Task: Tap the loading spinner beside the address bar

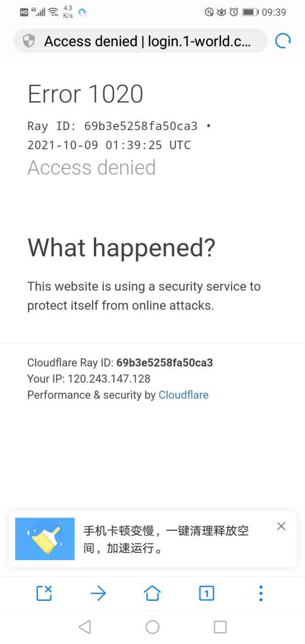Action: [283, 41]
